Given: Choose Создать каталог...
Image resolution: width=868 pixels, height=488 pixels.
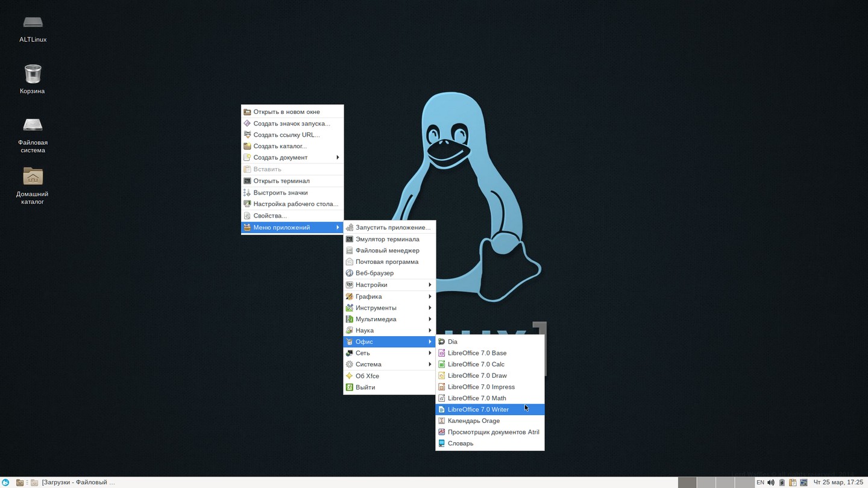Looking at the screenshot, I should pyautogui.click(x=292, y=146).
